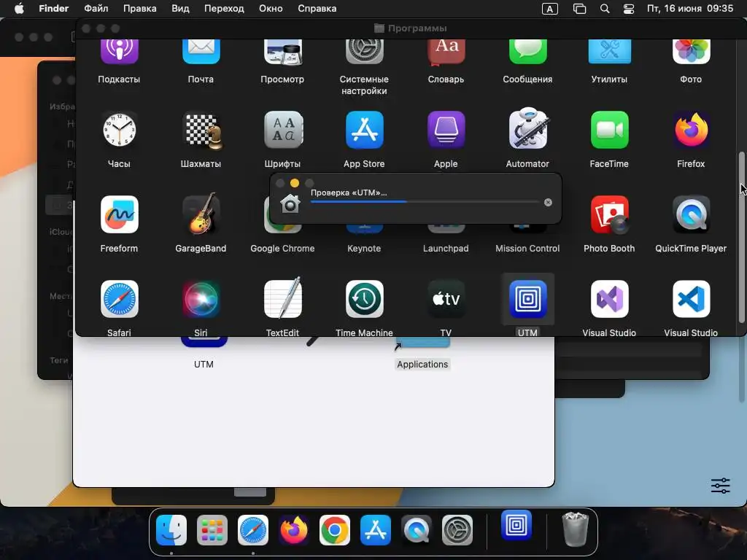Open the Finder application menu
747x560 pixels.
(54, 9)
